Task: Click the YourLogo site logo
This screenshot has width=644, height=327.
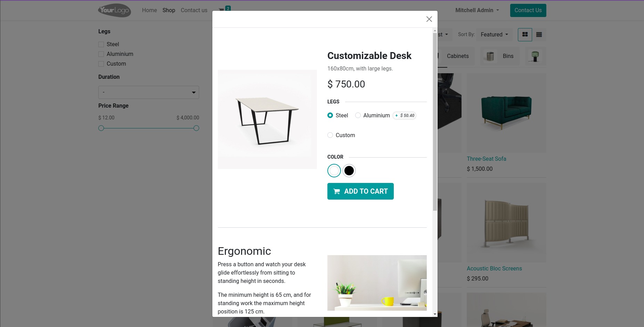Action: tap(115, 10)
